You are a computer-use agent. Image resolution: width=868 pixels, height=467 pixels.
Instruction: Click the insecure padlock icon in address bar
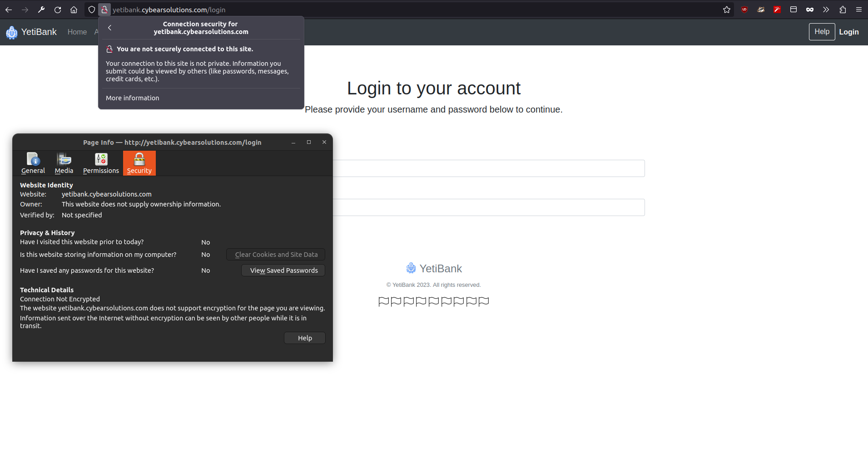104,10
